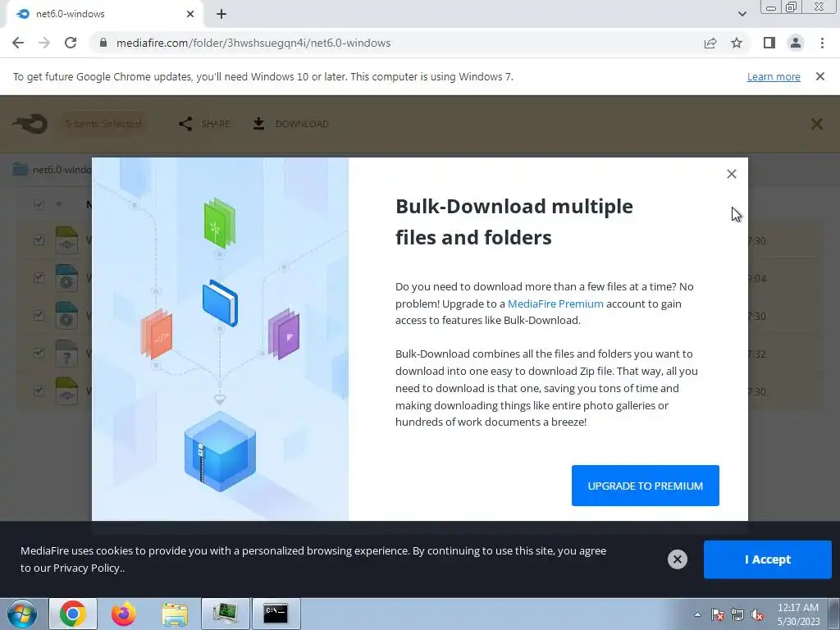Expand the selection dropdown arrow beside select-all
This screenshot has width=840, height=630.
(x=59, y=204)
